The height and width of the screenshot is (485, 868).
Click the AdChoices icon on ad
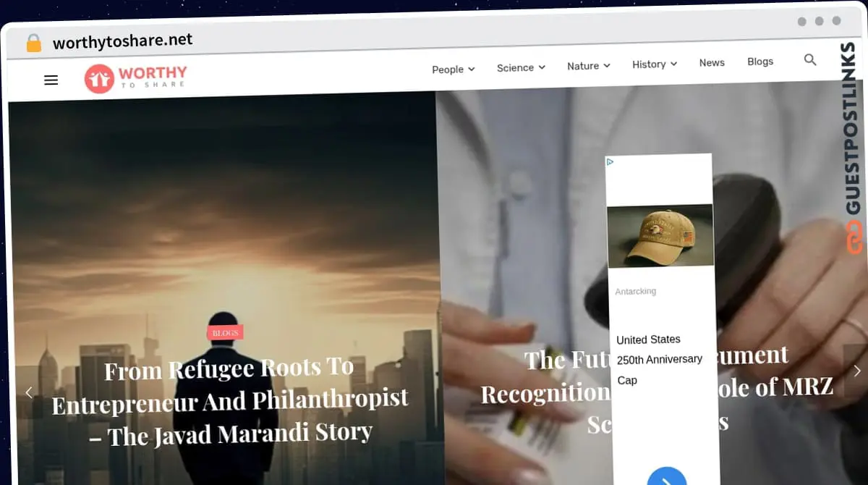point(610,162)
